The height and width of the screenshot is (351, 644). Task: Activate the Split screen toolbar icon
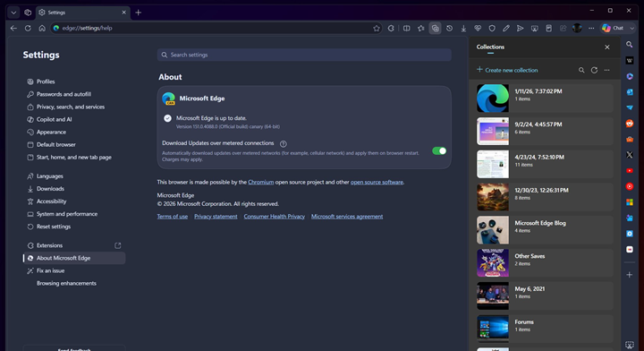pyautogui.click(x=407, y=28)
